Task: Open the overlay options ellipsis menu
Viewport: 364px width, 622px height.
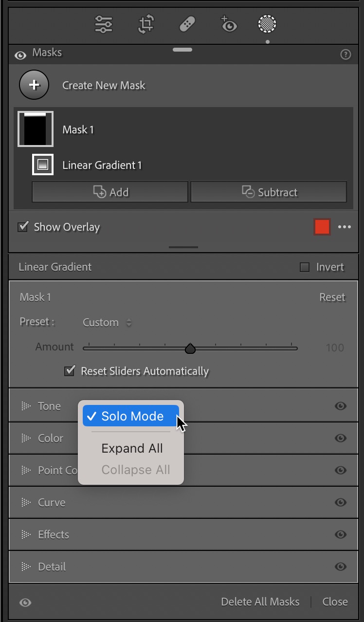Action: point(345,227)
